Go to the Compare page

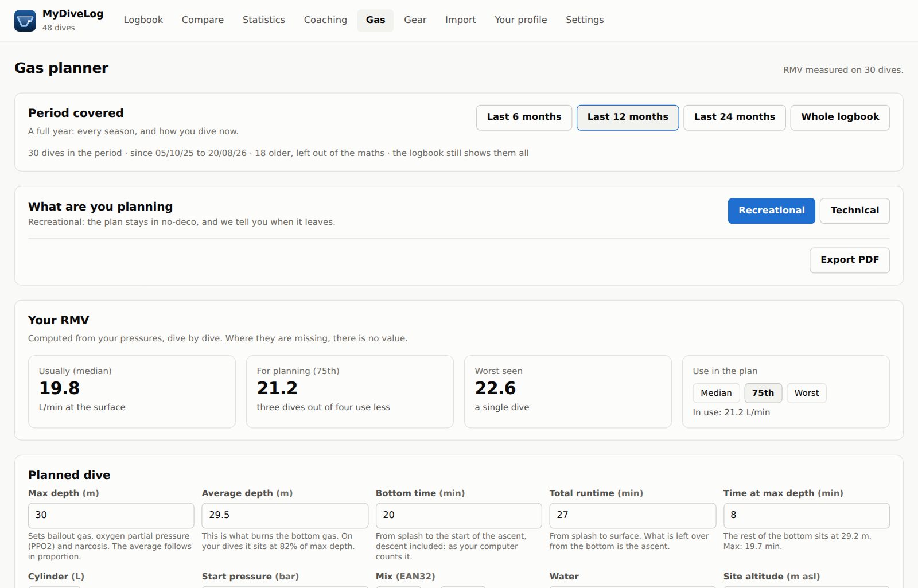(x=203, y=20)
